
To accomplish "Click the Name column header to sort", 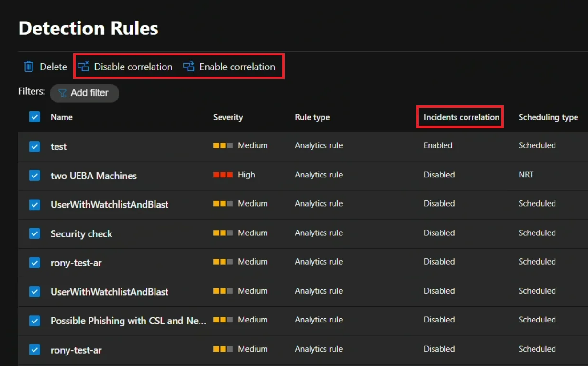I will pos(61,117).
